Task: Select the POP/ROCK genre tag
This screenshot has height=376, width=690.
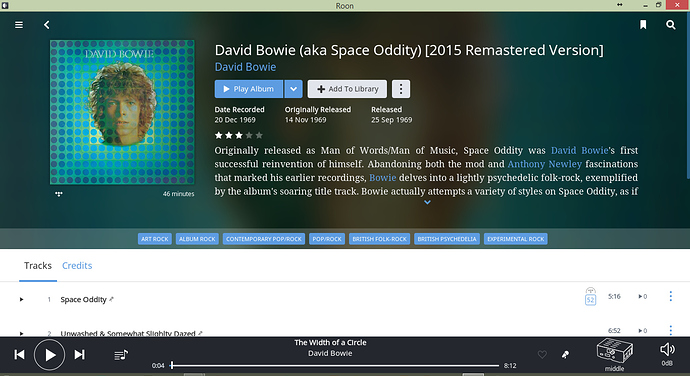Action: [327, 239]
